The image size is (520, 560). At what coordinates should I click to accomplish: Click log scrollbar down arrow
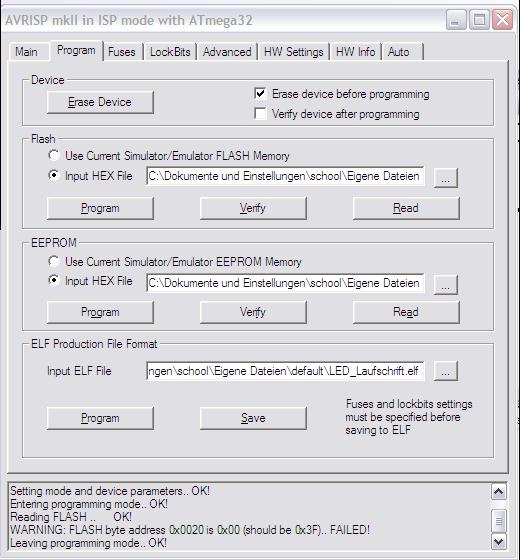[499, 542]
